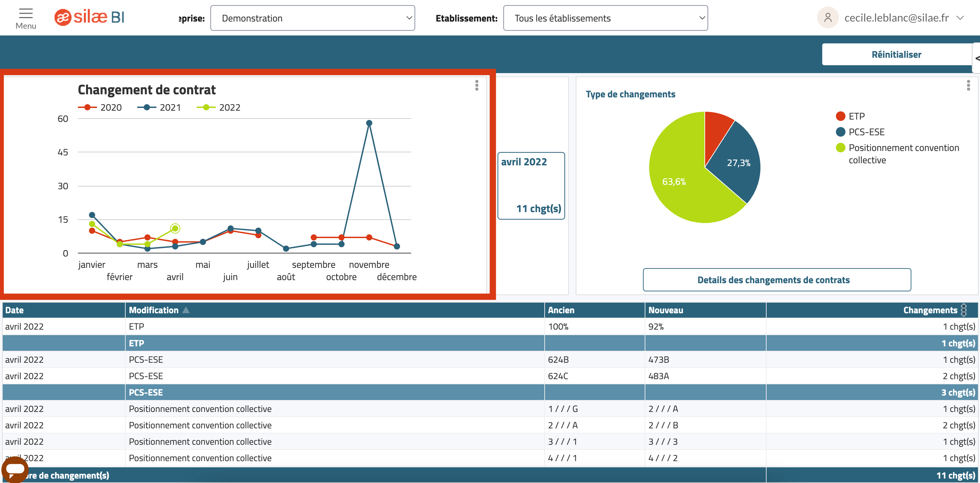980x483 pixels.
Task: Click the ETP legend entry
Action: click(x=850, y=116)
